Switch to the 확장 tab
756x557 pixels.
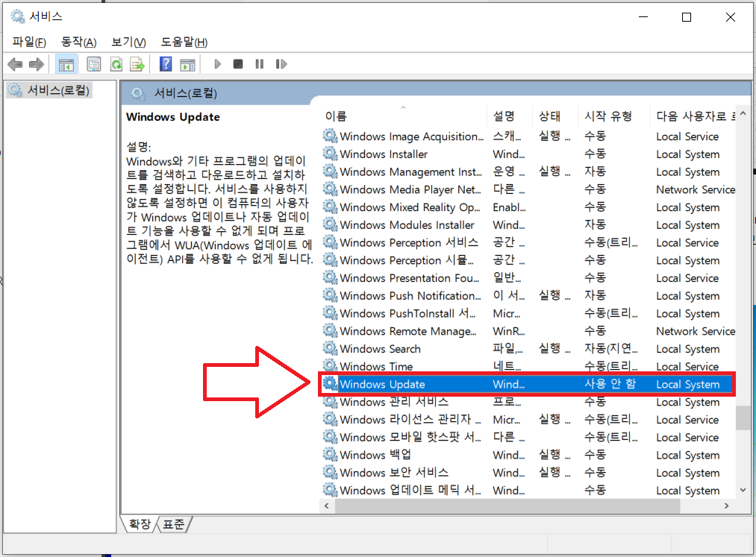(140, 523)
